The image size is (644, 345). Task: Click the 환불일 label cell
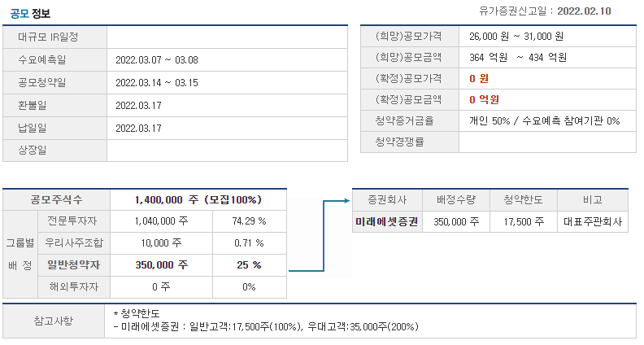pyautogui.click(x=55, y=105)
